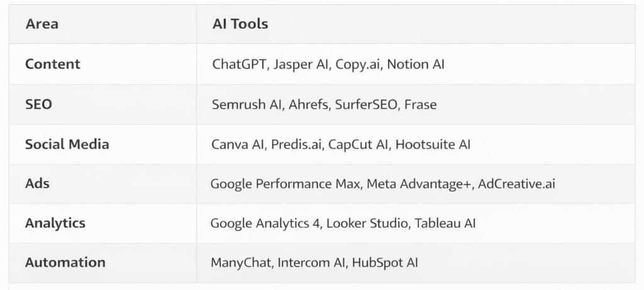Screen dimensions: 644x290
Task: Click "Google Analytics 4" in Analytics row
Action: pos(265,223)
